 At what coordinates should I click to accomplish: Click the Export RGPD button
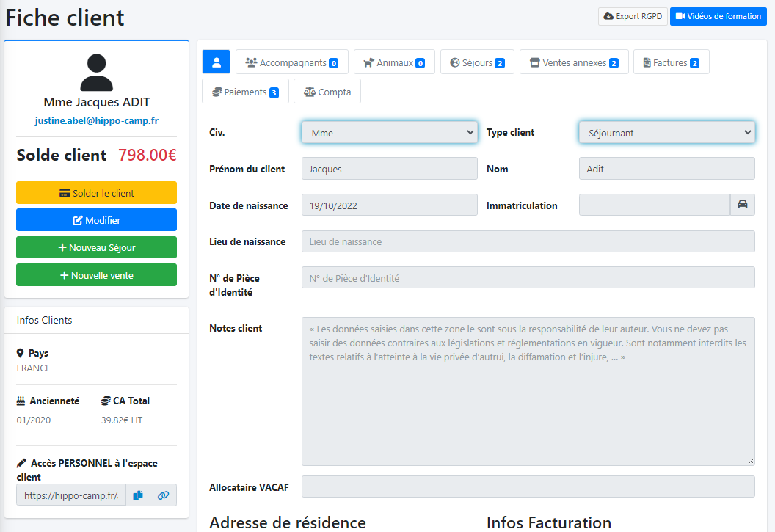(x=633, y=16)
